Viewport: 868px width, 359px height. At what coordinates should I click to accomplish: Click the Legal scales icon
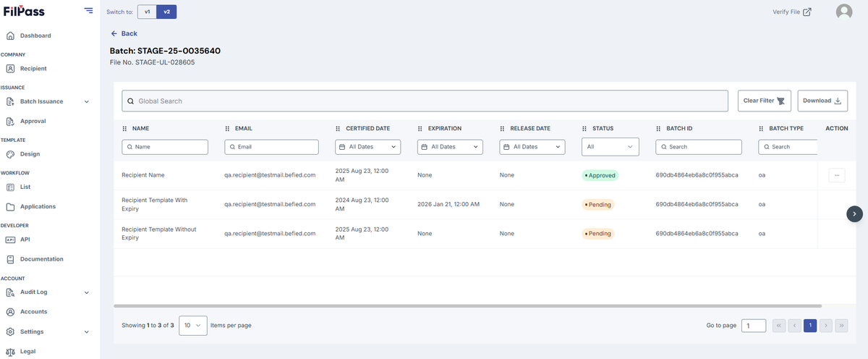click(10, 352)
